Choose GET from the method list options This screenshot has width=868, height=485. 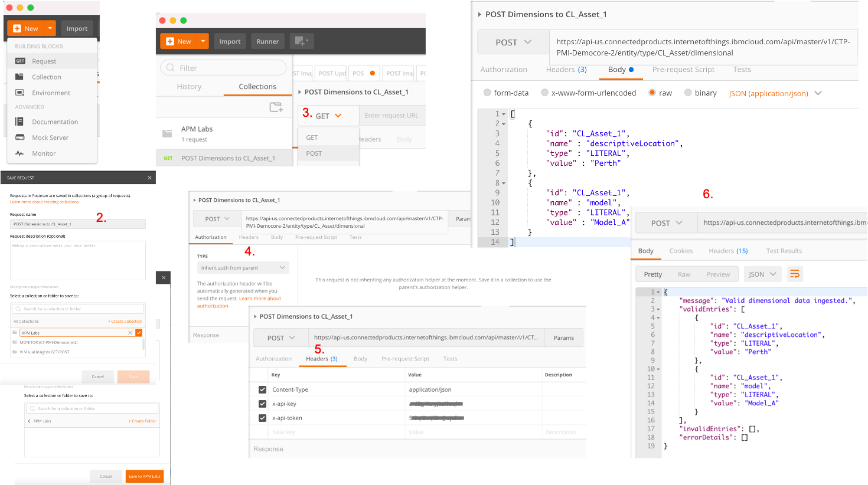click(x=328, y=137)
